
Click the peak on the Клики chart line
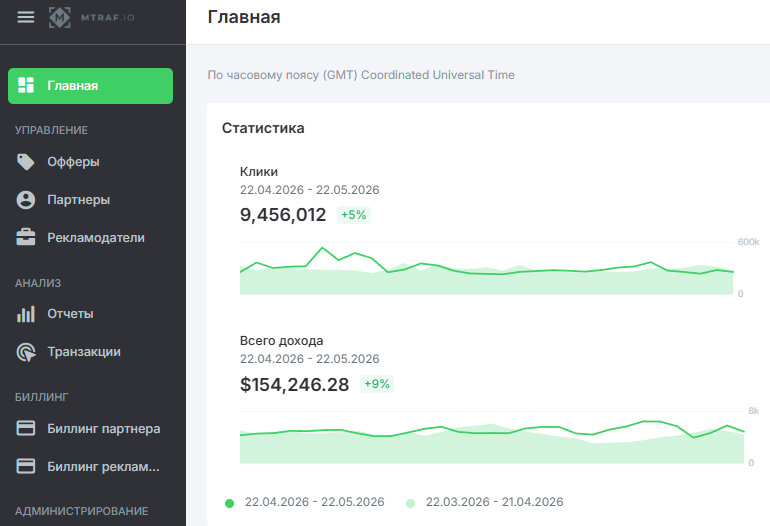click(x=322, y=248)
